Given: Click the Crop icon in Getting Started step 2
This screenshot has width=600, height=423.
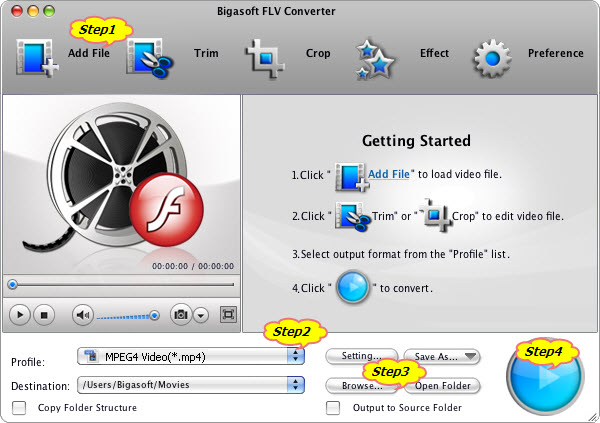Looking at the screenshot, I should [x=436, y=216].
